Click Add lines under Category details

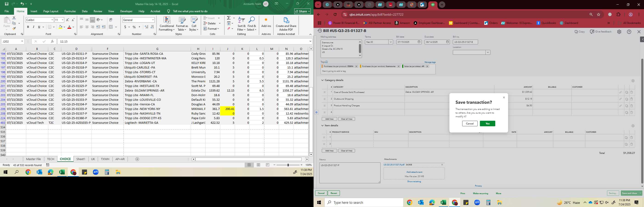click(x=329, y=119)
